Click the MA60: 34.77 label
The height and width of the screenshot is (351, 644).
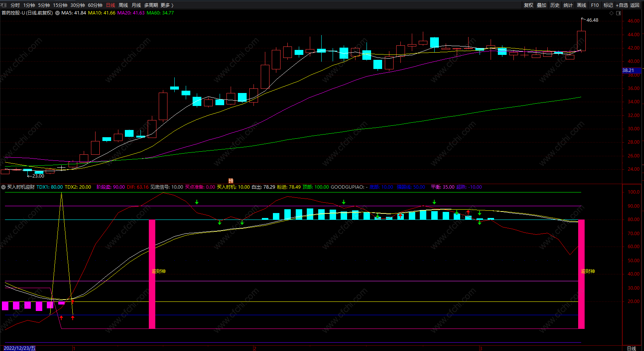click(x=160, y=13)
